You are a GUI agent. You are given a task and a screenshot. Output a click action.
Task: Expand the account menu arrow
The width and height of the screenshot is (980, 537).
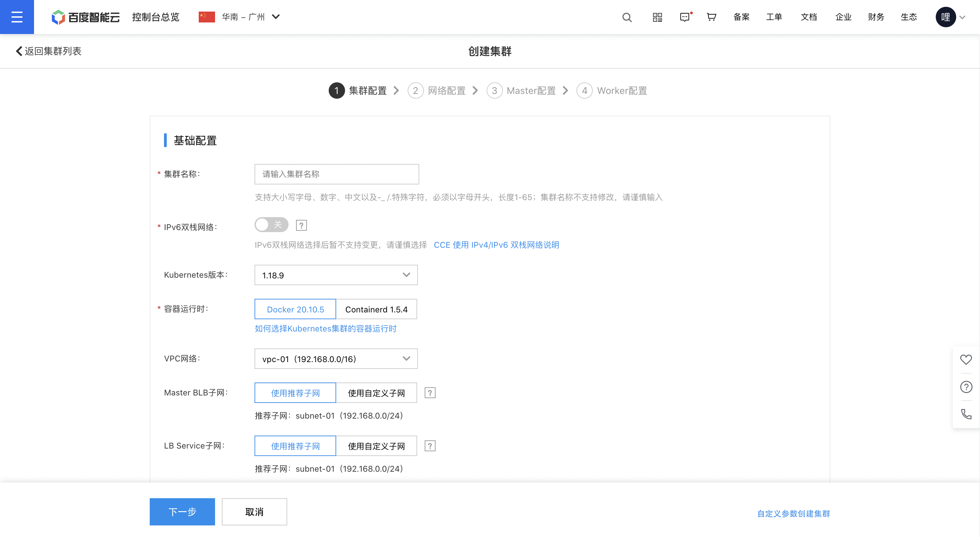[x=963, y=17]
